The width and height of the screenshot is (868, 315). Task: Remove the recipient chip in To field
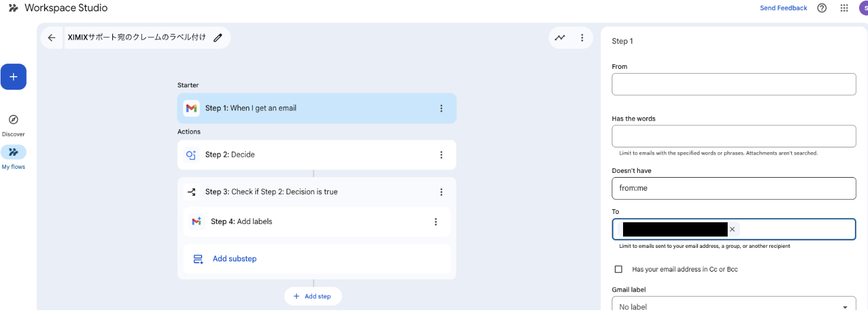(732, 229)
